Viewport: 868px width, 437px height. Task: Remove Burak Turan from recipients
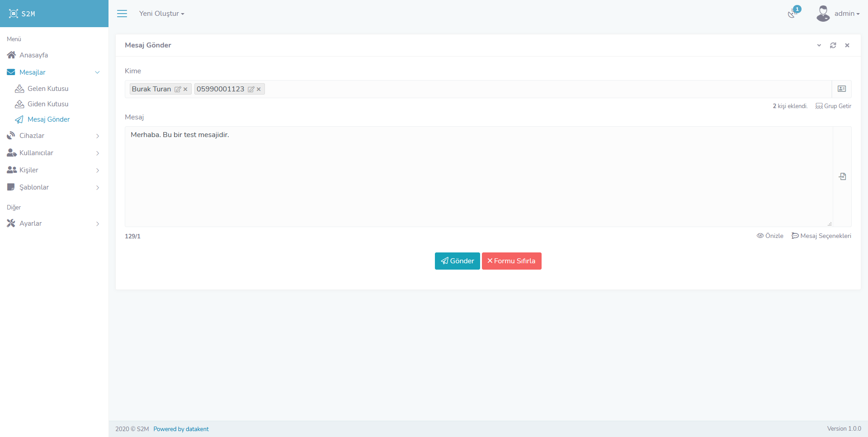click(x=185, y=90)
